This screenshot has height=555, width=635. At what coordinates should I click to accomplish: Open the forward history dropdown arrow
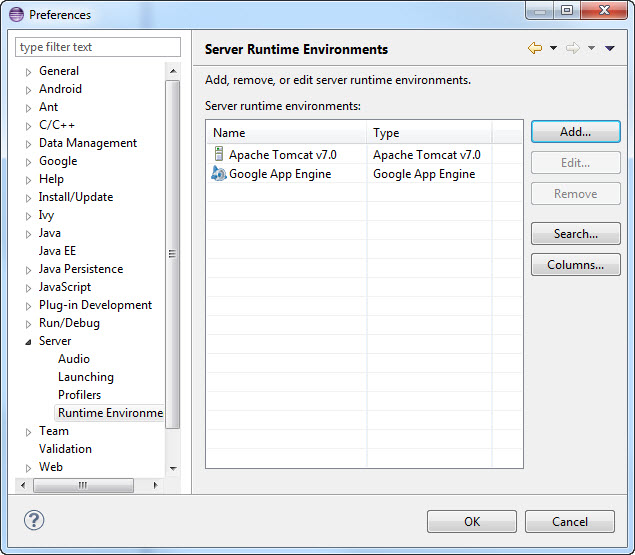[591, 48]
